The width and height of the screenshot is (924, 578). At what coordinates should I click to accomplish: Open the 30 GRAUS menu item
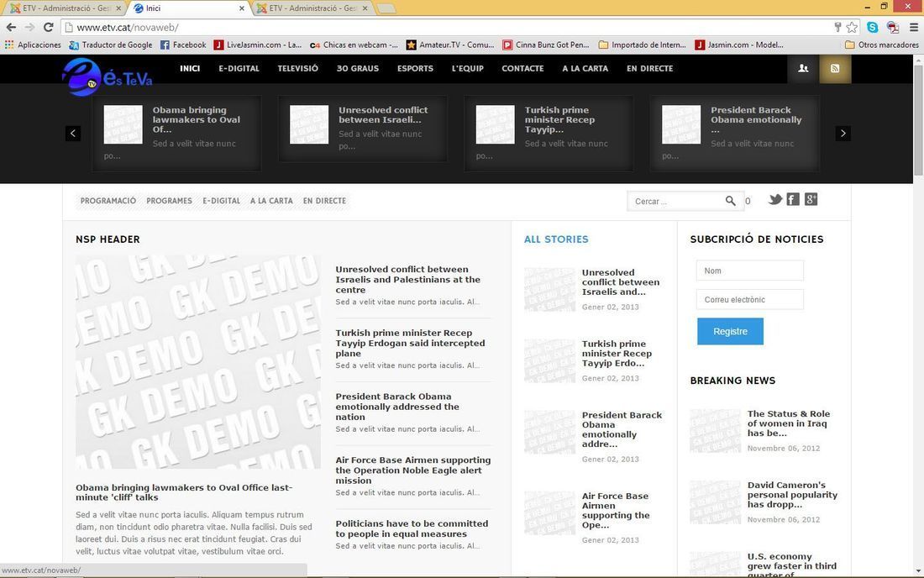[358, 68]
